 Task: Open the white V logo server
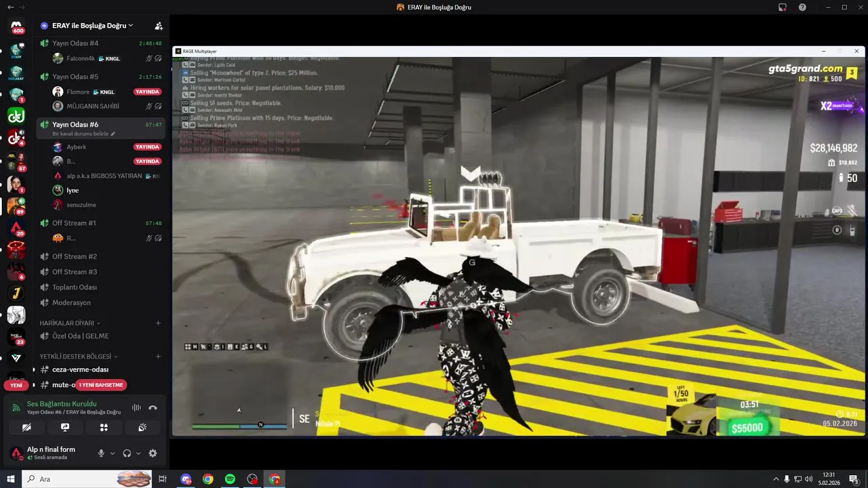point(16,358)
